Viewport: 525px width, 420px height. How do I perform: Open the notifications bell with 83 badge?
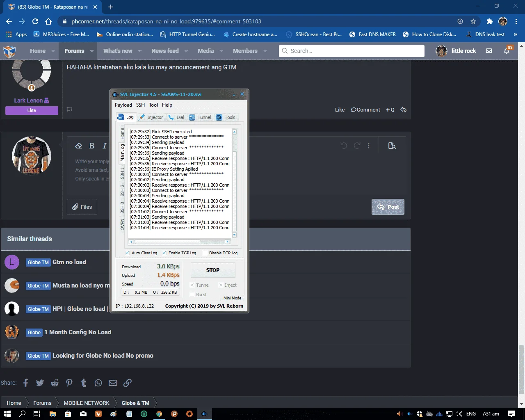(507, 50)
